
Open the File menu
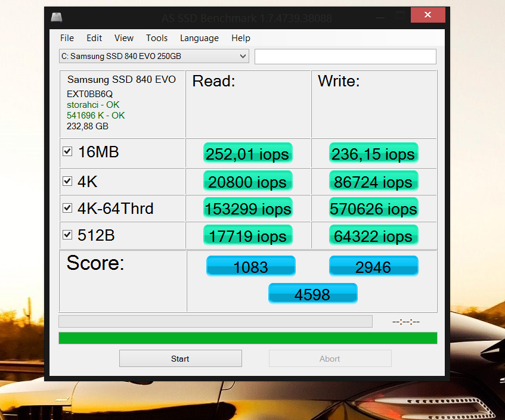coord(67,38)
